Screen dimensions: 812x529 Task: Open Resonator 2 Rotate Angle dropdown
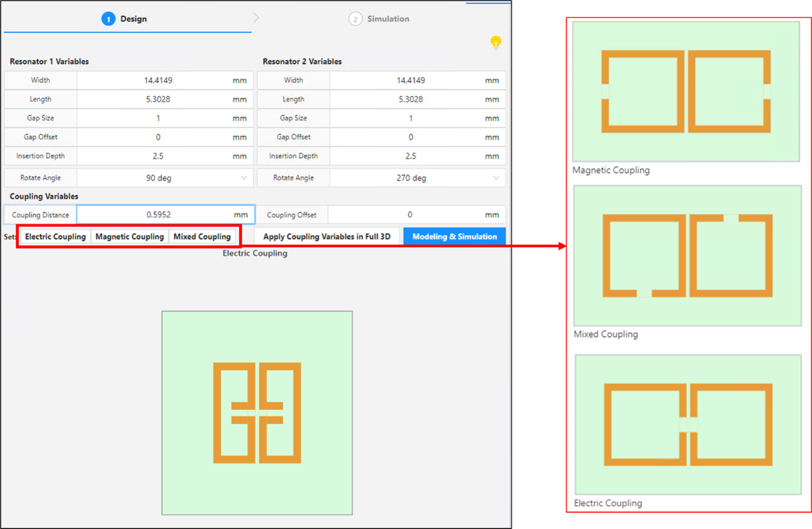click(417, 178)
